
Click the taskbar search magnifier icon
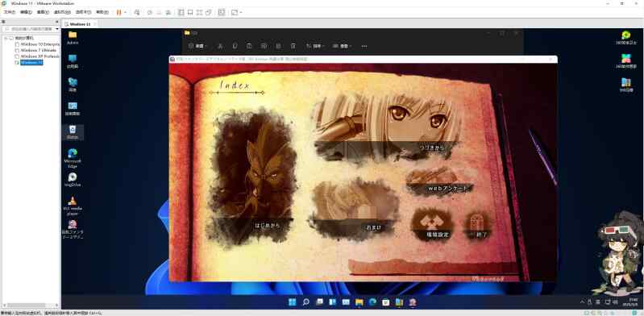coord(305,302)
